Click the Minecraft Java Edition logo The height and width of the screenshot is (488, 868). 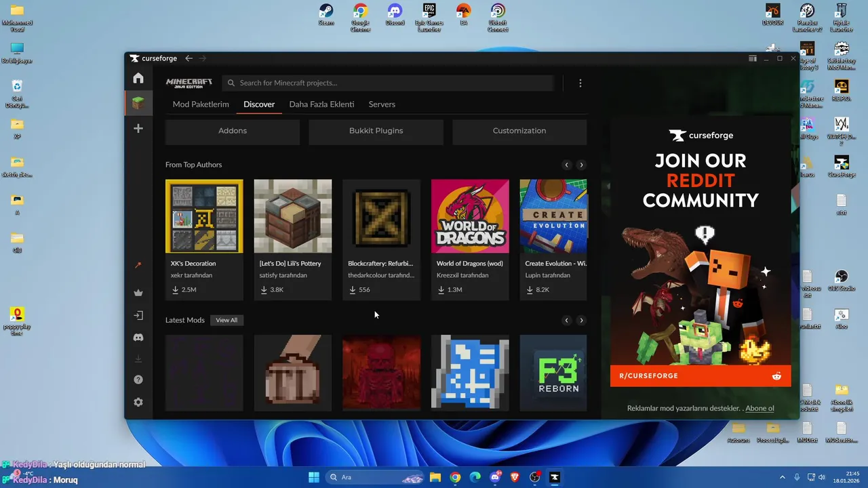[189, 83]
